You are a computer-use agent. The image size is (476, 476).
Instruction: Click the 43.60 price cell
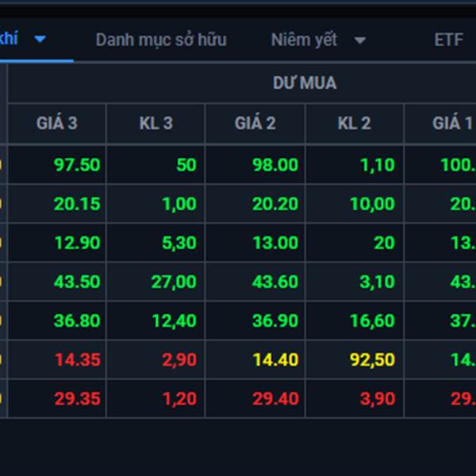pos(255,282)
